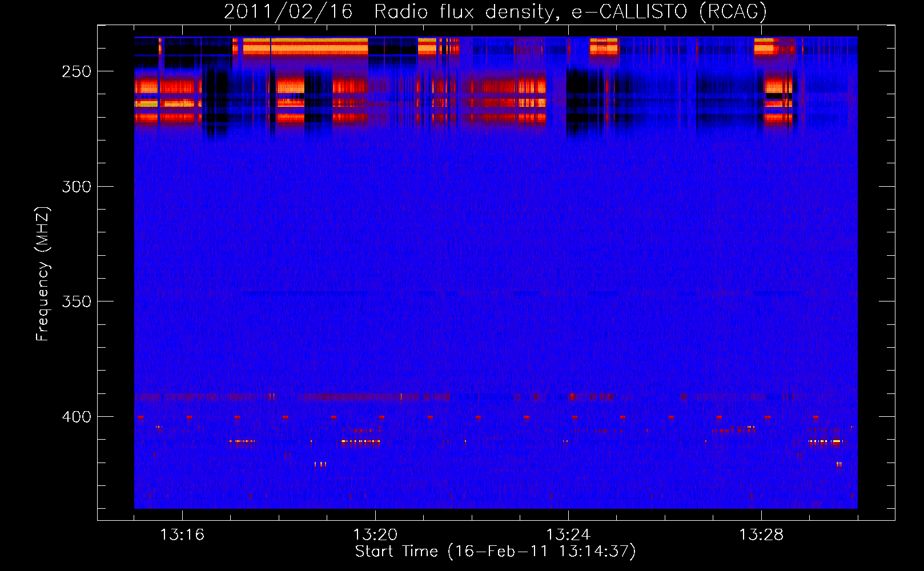Click the 250 frequency tick label
This screenshot has width=924, height=571.
click(76, 71)
